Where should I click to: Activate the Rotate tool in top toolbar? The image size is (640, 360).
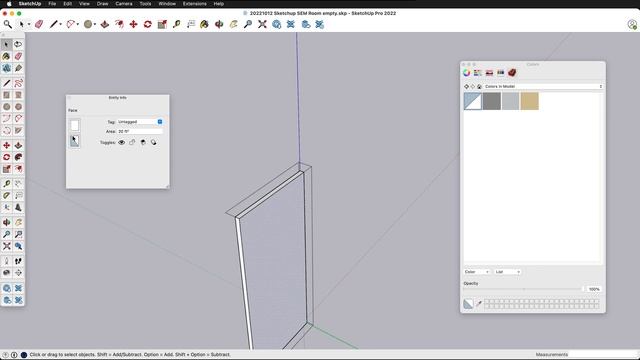(148, 24)
